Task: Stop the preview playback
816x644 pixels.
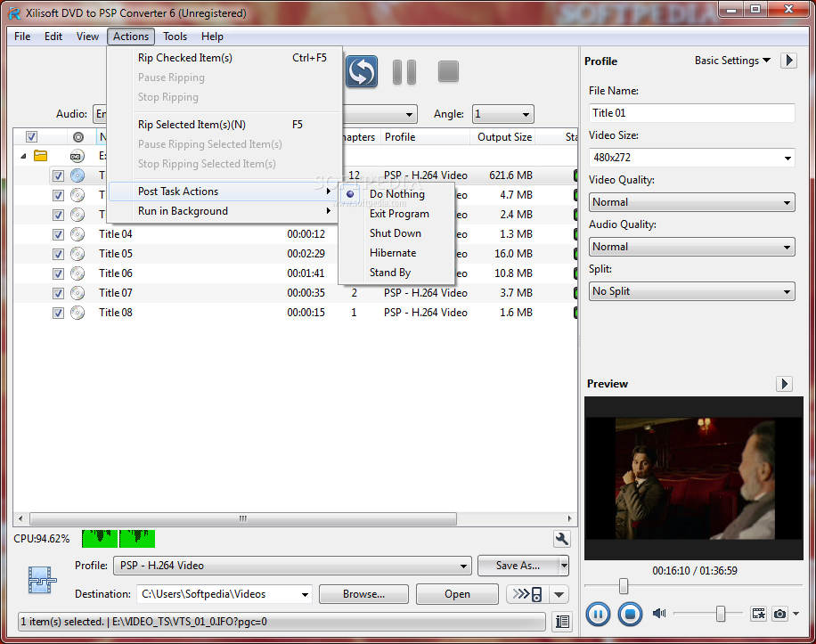Action: click(x=630, y=615)
